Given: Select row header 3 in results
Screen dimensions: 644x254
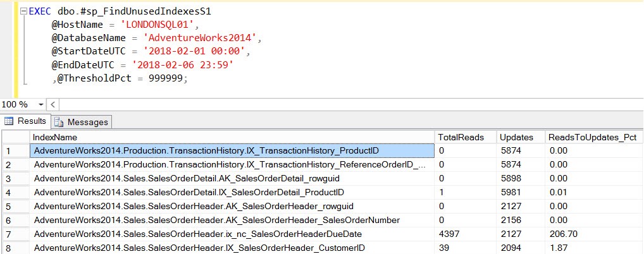Looking at the screenshot, I should coord(16,179).
